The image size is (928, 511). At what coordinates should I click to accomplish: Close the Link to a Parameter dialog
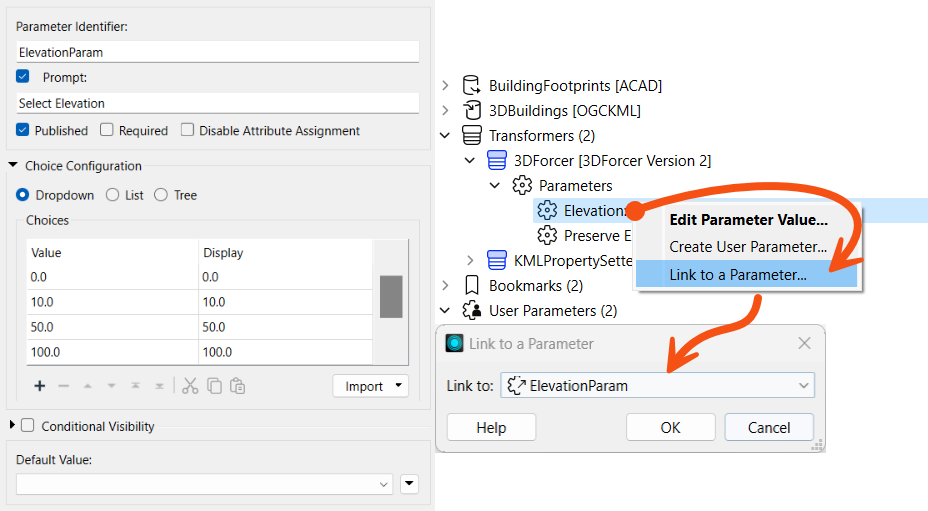tap(804, 343)
